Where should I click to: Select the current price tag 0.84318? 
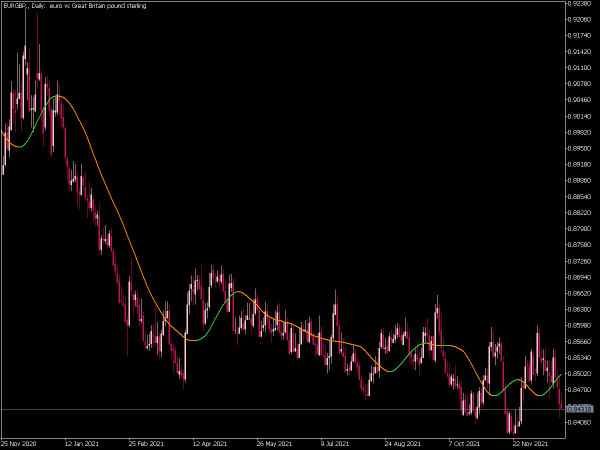(580, 409)
